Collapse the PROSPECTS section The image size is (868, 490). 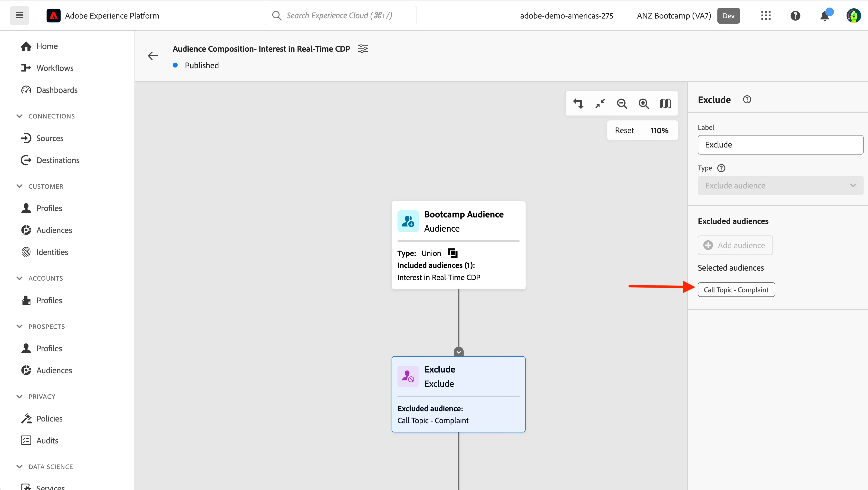pos(19,327)
